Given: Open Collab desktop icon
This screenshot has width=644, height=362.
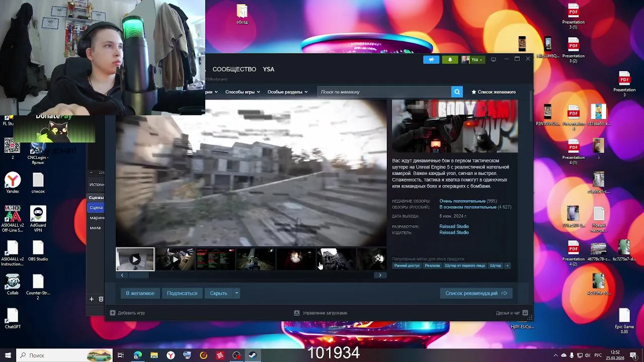Looking at the screenshot, I should coord(13,285).
